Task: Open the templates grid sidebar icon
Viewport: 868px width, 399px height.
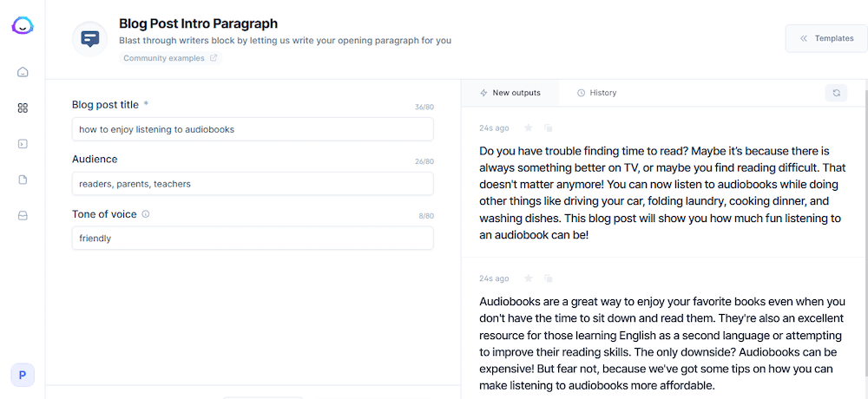Action: pyautogui.click(x=23, y=108)
